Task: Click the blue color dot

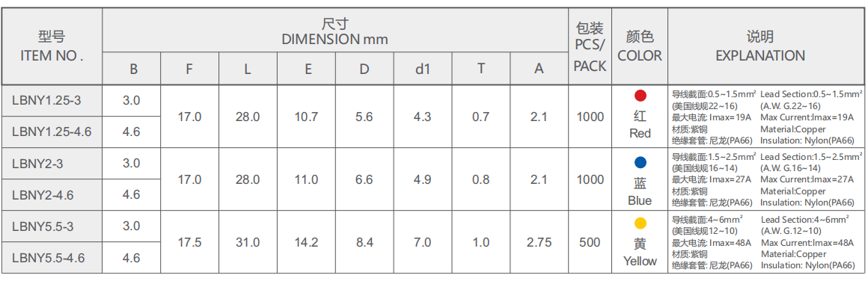Action: (x=640, y=162)
